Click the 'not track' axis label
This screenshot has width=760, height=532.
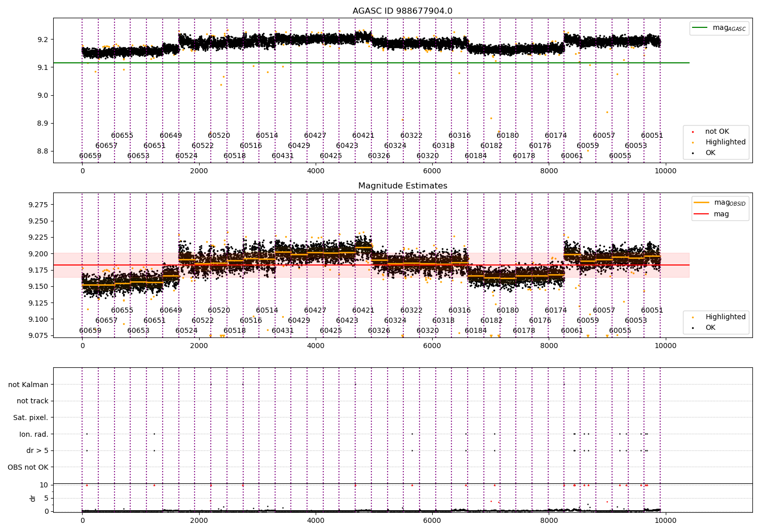(x=32, y=401)
